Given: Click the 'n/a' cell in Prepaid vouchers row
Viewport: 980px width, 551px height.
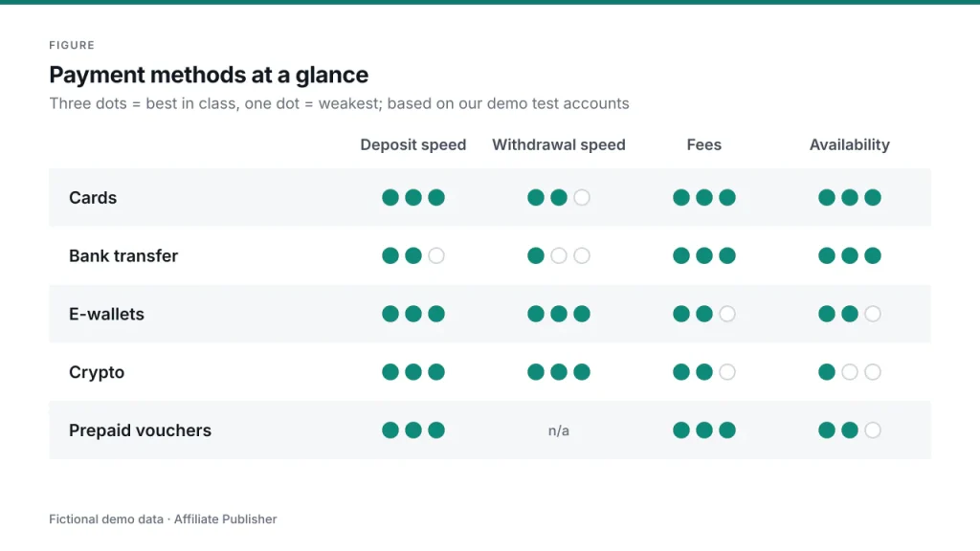Looking at the screenshot, I should (x=559, y=430).
